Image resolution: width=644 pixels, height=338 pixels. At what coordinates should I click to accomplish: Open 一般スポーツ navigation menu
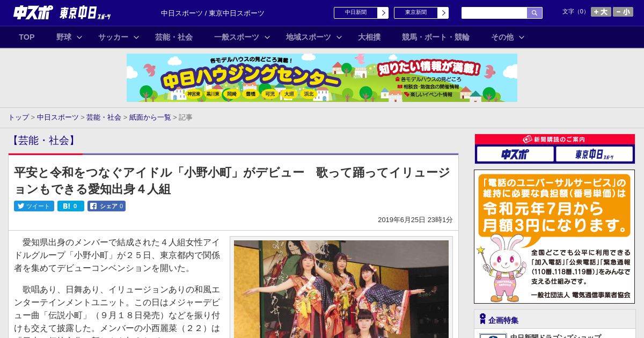[237, 37]
